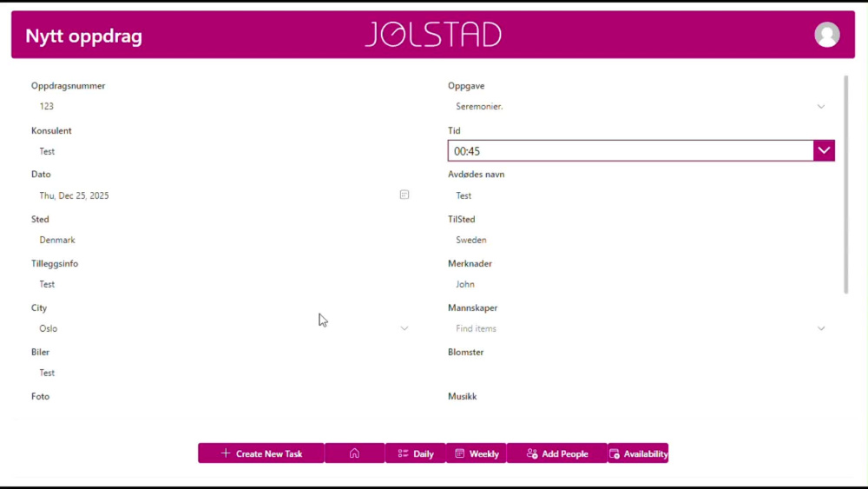Click the Add People button
Viewport: 868px width, 489px height.
coord(557,453)
